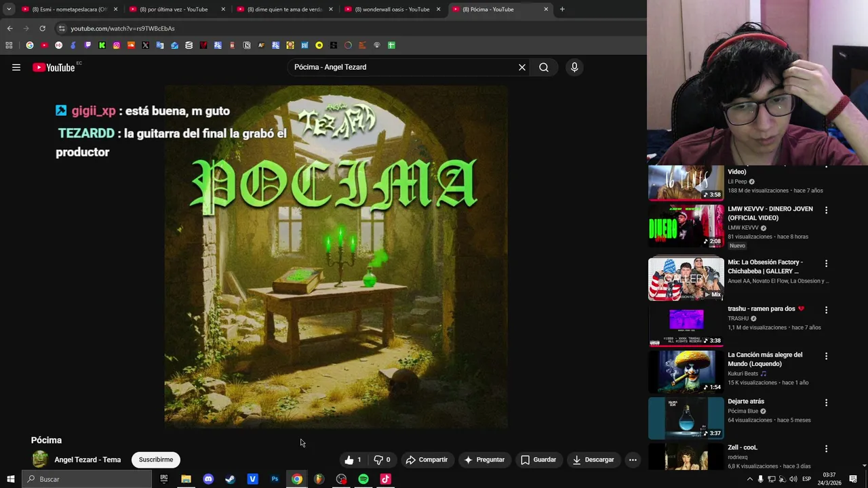Like the video with the thumbs up
This screenshot has width=868, height=488.
[353, 460]
